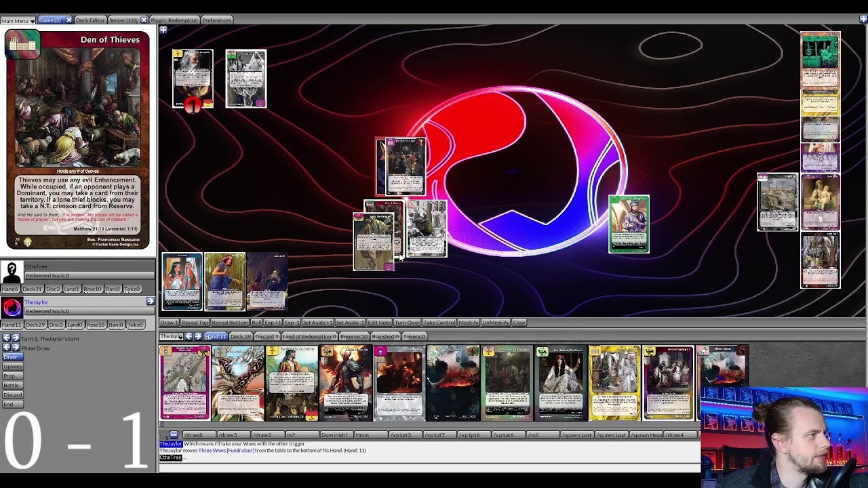Select the green card on the table
868x488 pixels.
click(x=629, y=224)
